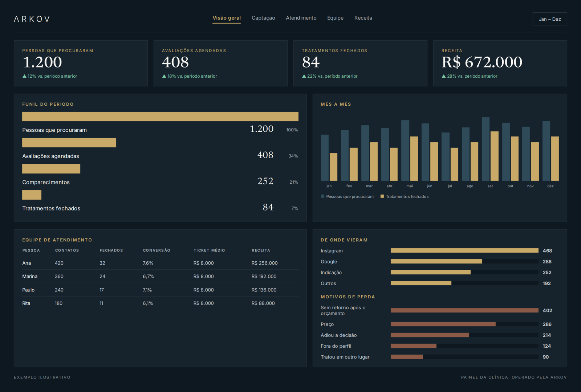The height and width of the screenshot is (392, 581).
Task: Click the gold Tratamentos fechados legend swatch
Action: (382, 196)
